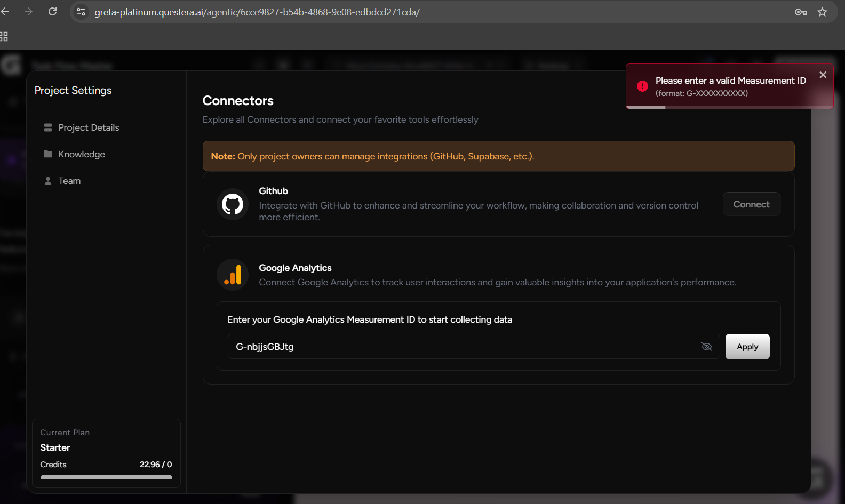Click the 'Github' connector title

(x=273, y=191)
